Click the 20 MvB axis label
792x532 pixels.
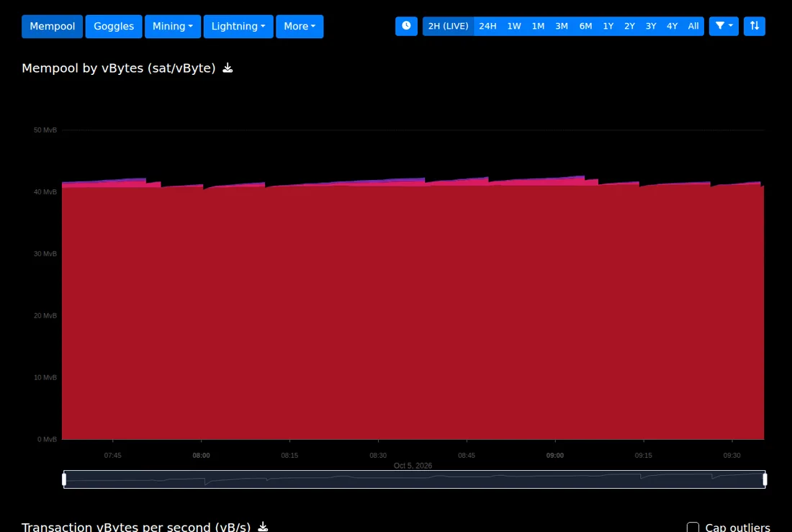pos(45,316)
